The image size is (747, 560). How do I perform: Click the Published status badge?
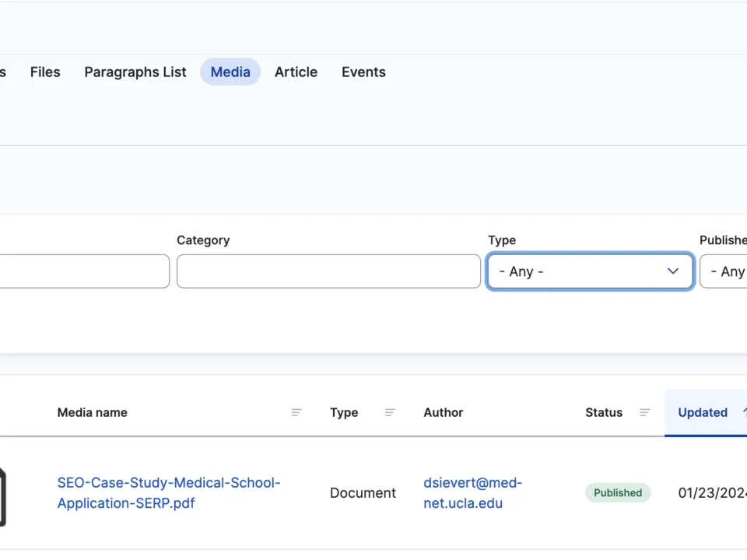[618, 492]
